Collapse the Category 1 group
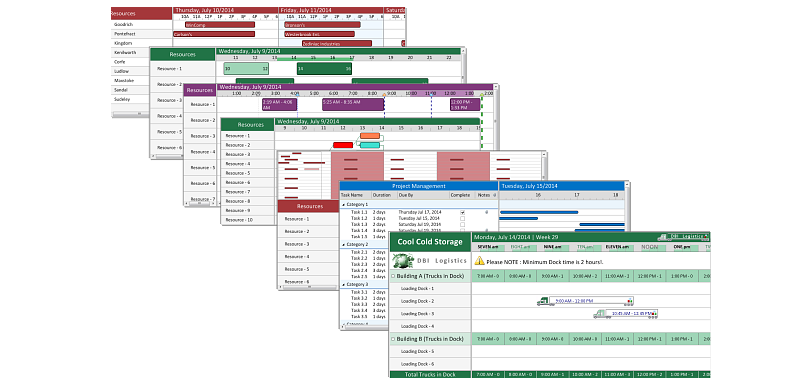The width and height of the screenshot is (802, 392). [x=344, y=204]
